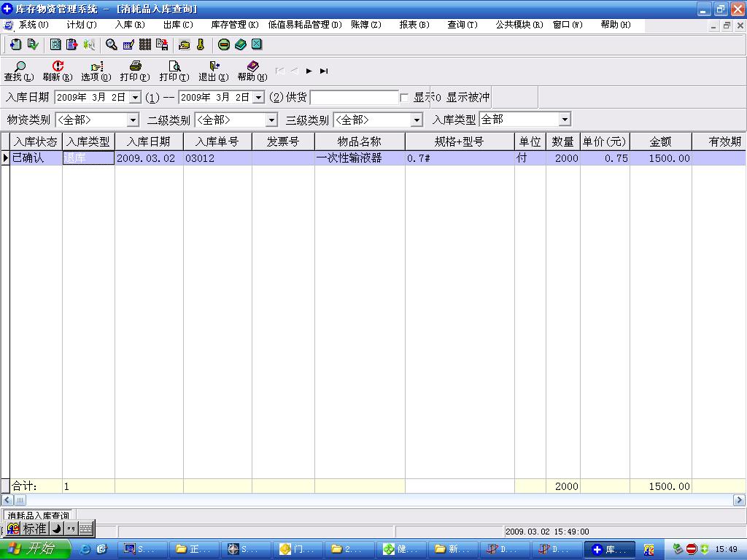Click the 供货 supplier input field
Screen dimensions: 747x560
tap(354, 98)
